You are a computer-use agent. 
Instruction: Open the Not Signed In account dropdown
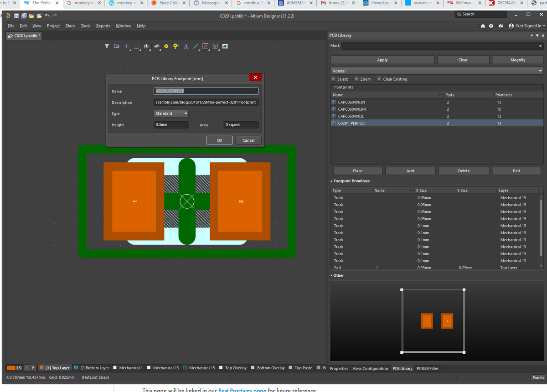526,26
